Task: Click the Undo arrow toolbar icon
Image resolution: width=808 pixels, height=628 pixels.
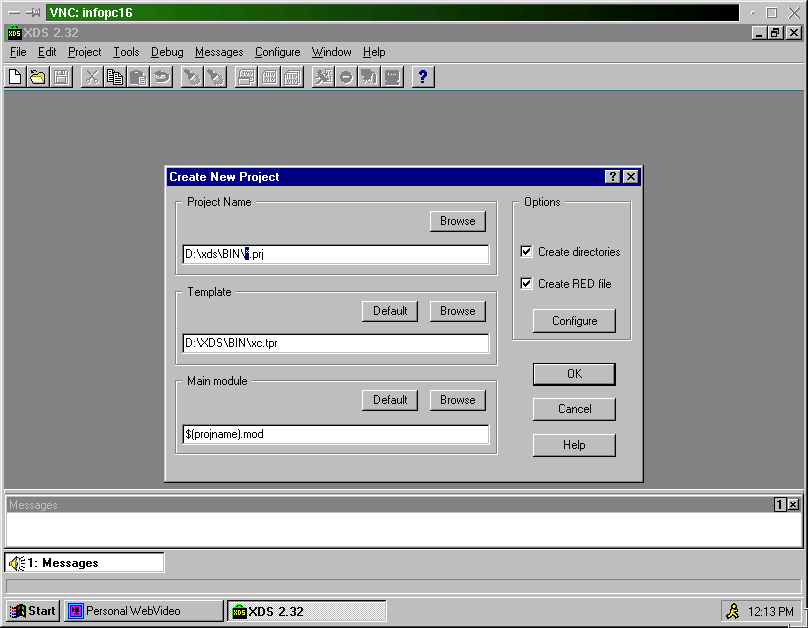Action: point(161,77)
